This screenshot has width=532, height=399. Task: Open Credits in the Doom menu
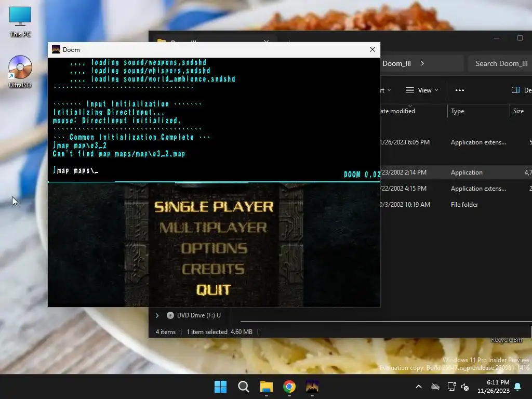point(213,269)
